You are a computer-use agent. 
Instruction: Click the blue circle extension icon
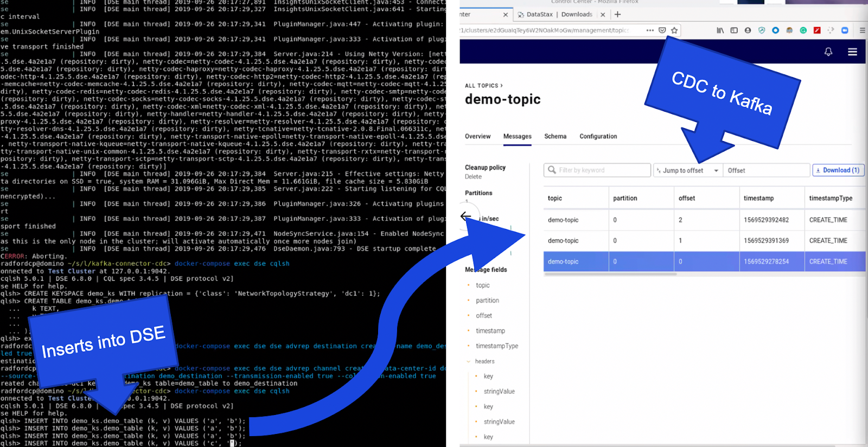coord(776,30)
